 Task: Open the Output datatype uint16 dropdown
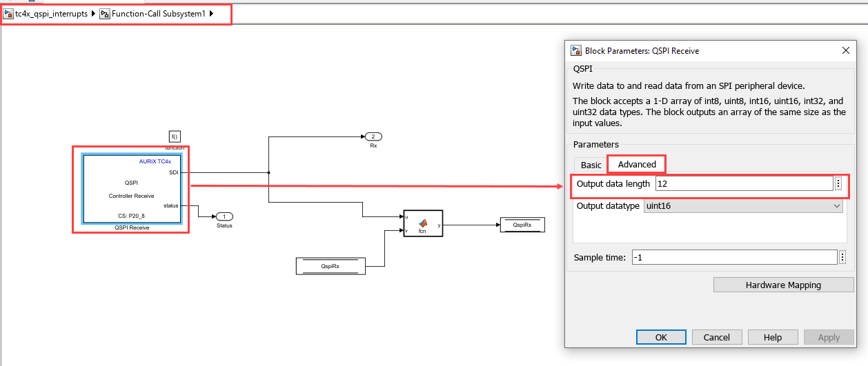[743, 206]
